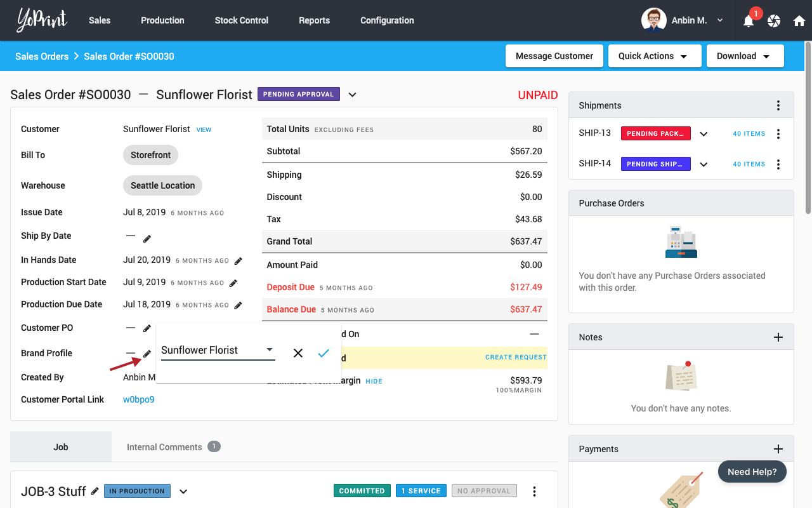This screenshot has height=508, width=812.
Task: Edit the Production Start Date
Action: point(233,283)
